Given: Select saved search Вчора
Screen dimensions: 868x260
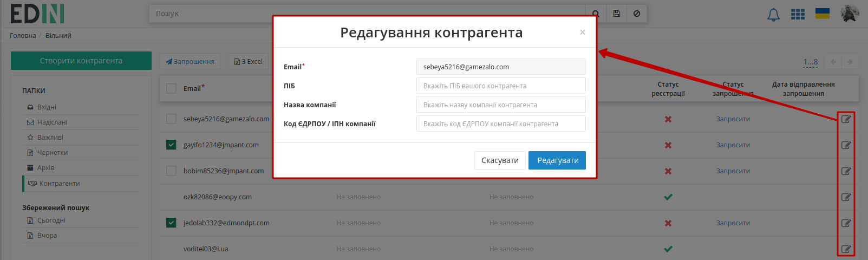Looking at the screenshot, I should (x=47, y=236).
